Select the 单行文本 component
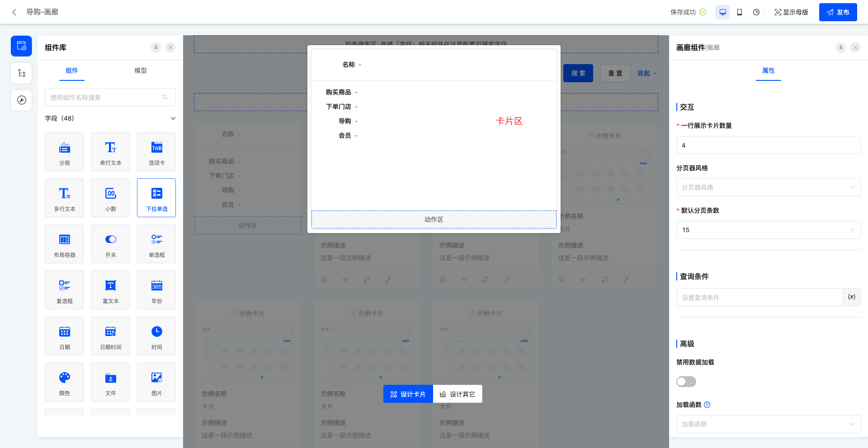This screenshot has height=448, width=868. point(110,152)
